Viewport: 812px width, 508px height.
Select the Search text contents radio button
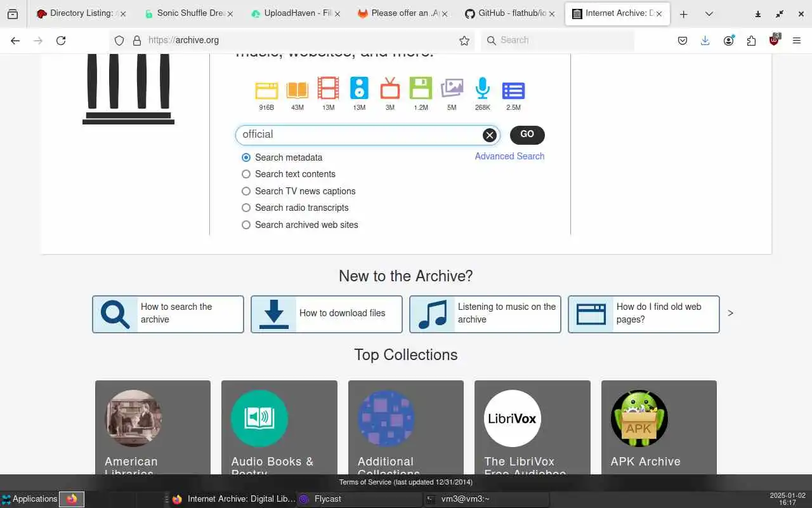pyautogui.click(x=246, y=174)
